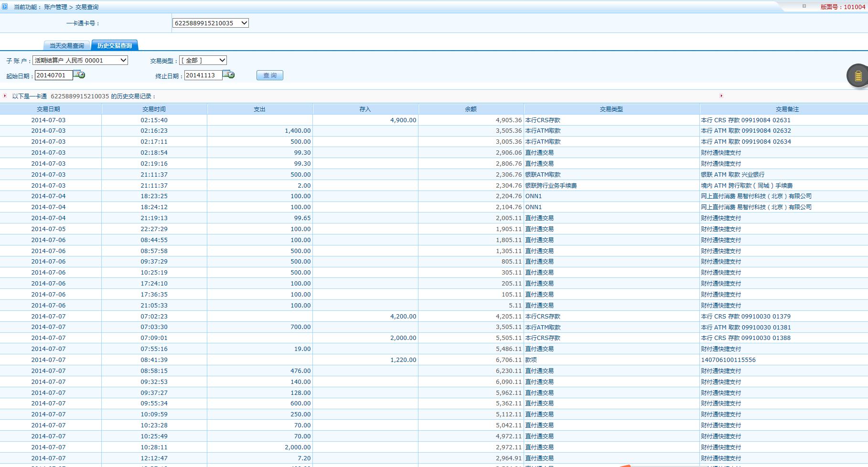Click the 交易备注 column header
Image resolution: width=868 pixels, height=467 pixels.
787,109
